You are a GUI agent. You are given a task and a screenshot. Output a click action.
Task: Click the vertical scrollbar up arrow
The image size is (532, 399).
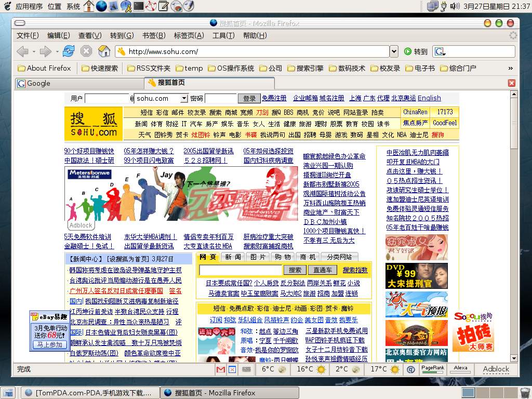coord(514,94)
